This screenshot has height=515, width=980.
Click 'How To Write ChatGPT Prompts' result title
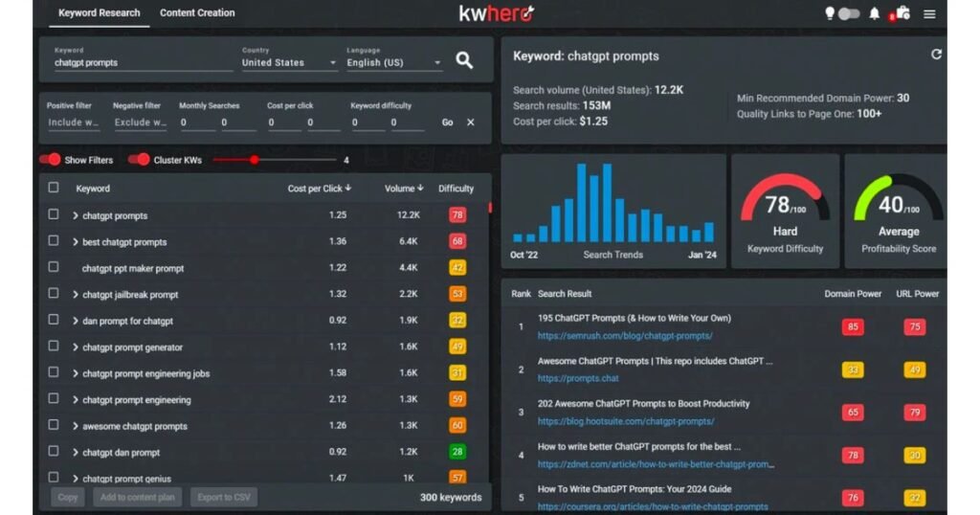[x=635, y=489]
